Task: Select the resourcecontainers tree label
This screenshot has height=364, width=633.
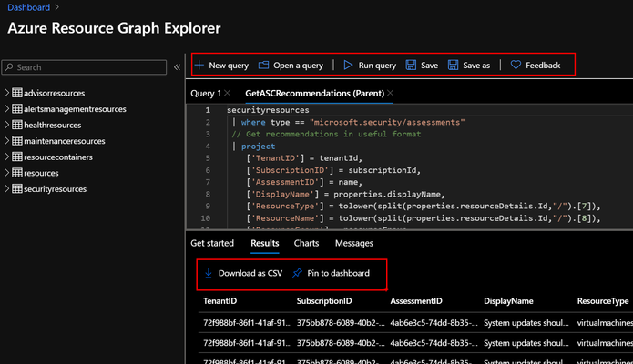Action: click(x=58, y=157)
